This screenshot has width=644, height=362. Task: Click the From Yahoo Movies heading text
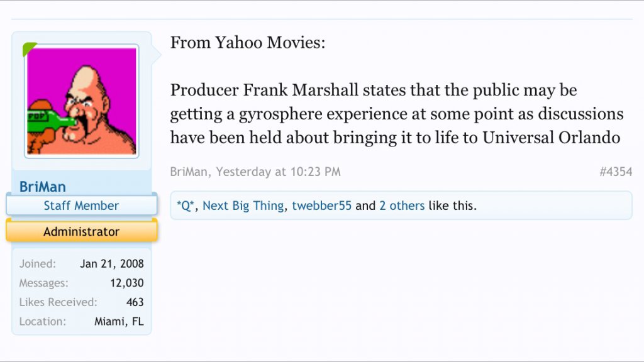pos(248,43)
